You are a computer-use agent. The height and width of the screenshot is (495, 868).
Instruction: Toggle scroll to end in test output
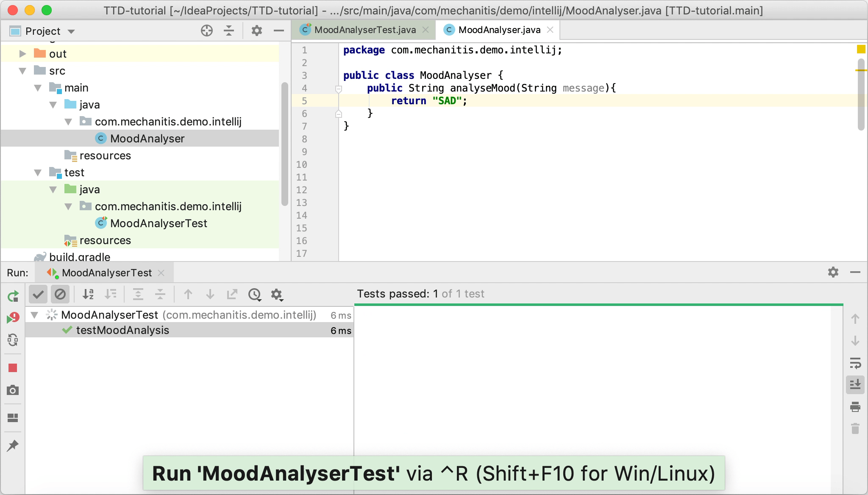856,384
